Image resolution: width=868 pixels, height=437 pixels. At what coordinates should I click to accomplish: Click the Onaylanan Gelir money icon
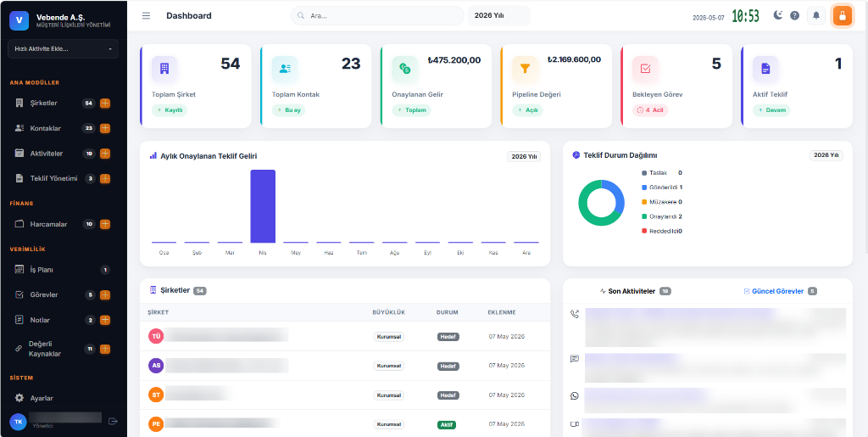404,69
